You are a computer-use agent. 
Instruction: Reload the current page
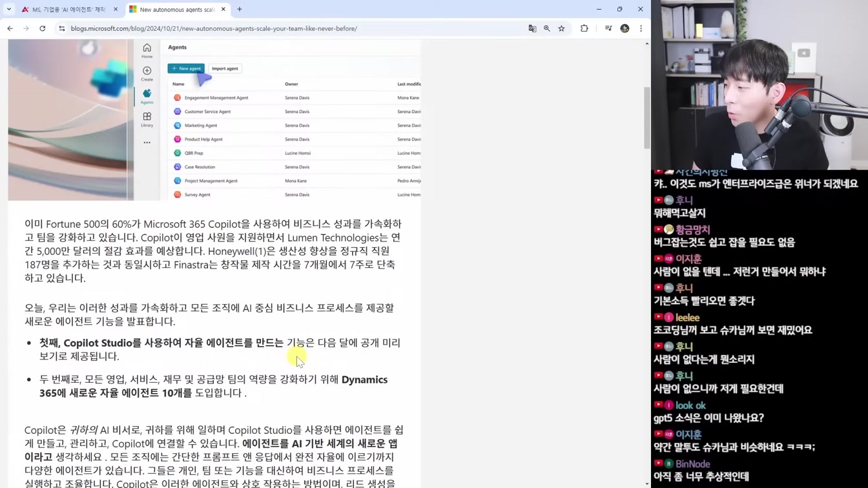43,28
